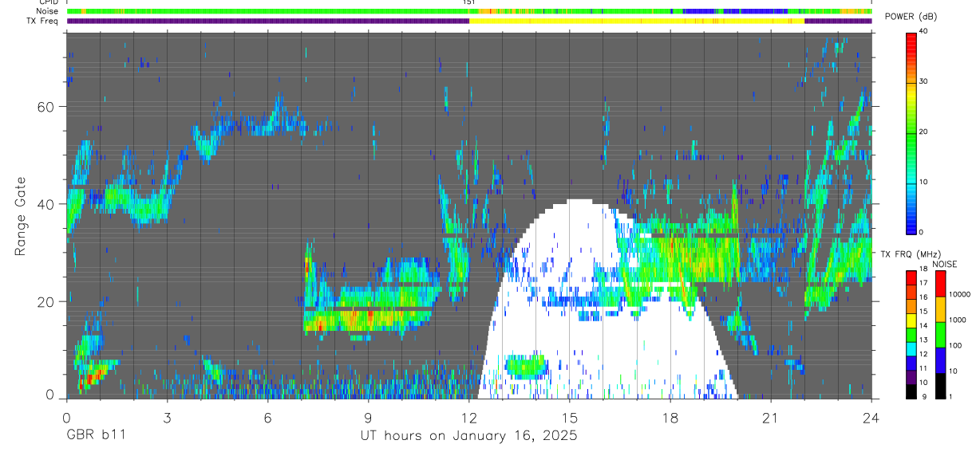Viewport: 980px width, 452px height.
Task: Select the blue segment of the noise colorbar
Action: pos(939,360)
